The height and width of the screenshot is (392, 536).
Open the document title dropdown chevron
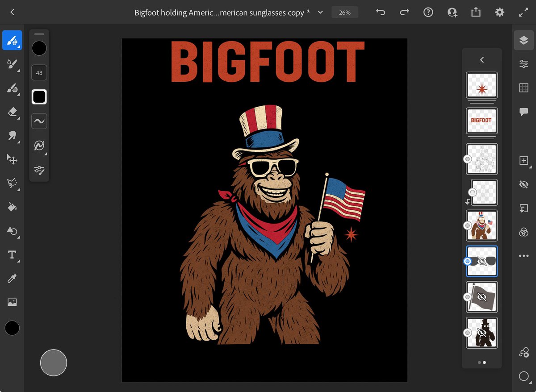[x=320, y=13]
